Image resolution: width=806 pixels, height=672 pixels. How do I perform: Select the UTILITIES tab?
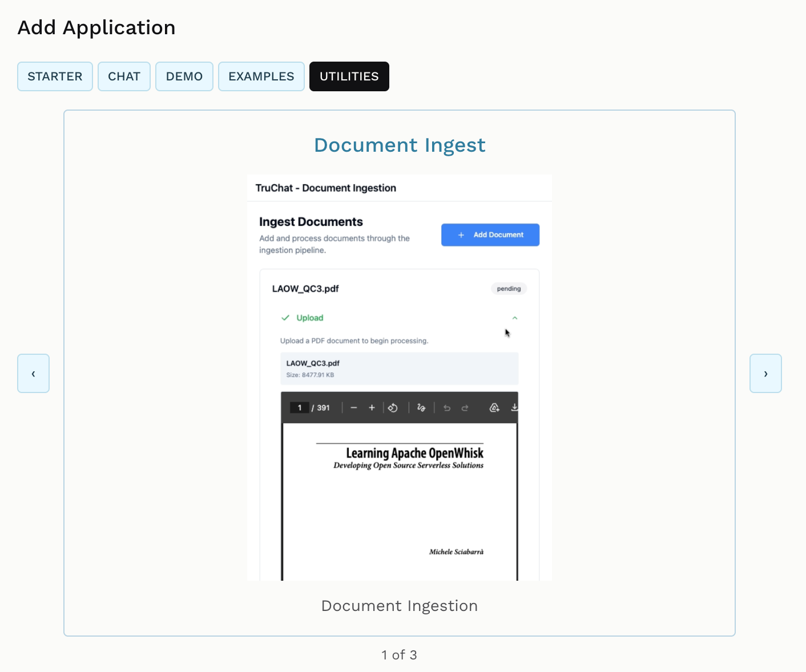(349, 76)
